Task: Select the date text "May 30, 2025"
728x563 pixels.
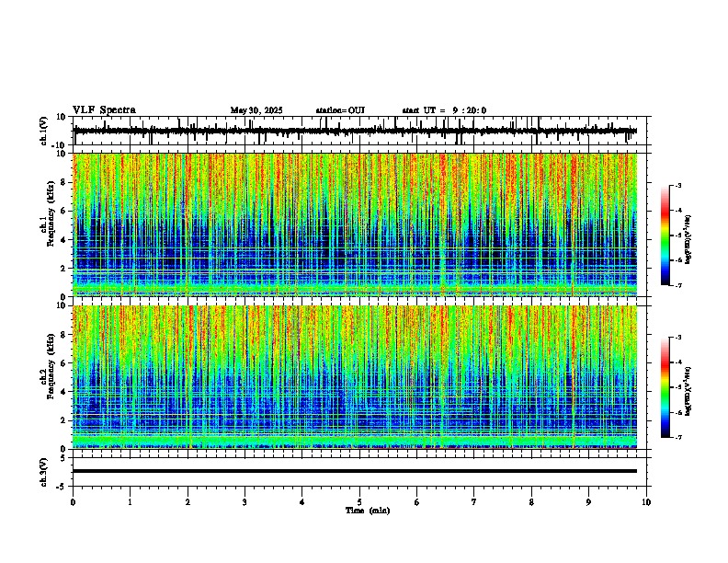Action: click(x=256, y=110)
